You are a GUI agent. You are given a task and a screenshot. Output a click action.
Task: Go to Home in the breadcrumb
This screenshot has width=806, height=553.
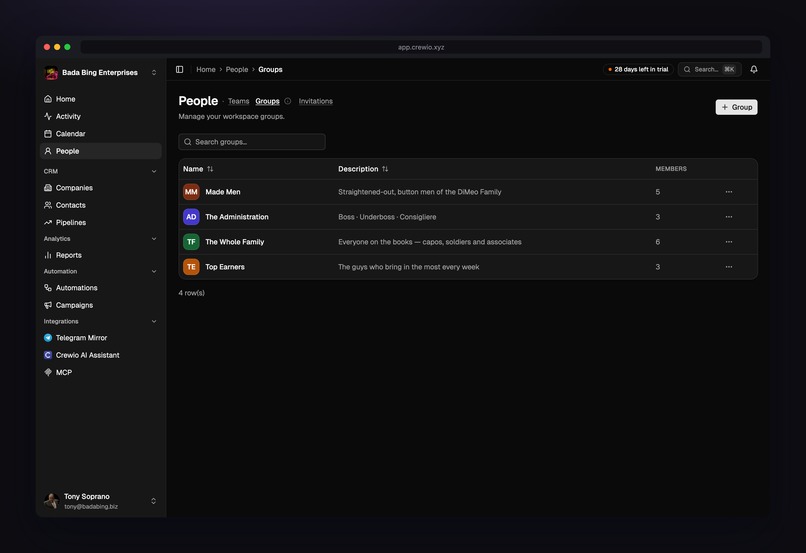(x=206, y=69)
